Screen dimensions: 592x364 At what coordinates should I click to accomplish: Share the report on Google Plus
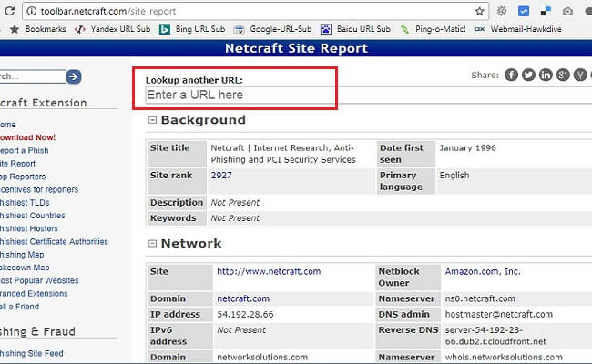(563, 75)
